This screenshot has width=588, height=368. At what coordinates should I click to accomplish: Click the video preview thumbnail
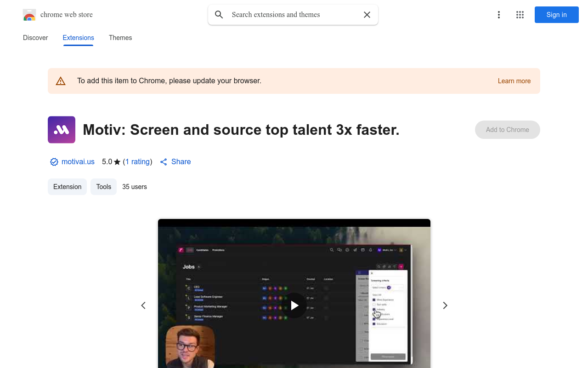coord(294,293)
